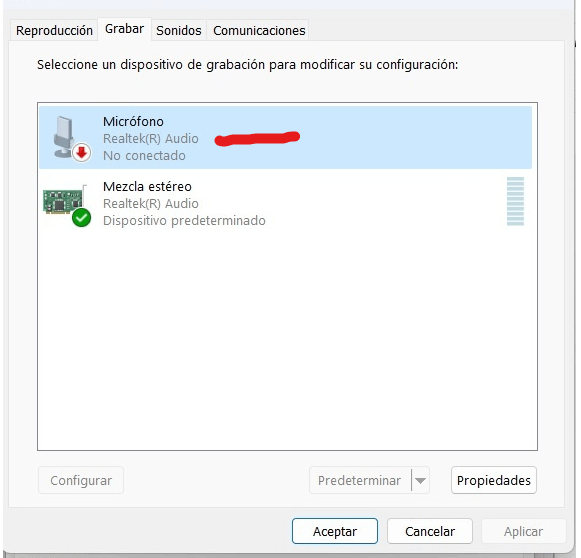Click empty area of the recording device list

click(287, 341)
